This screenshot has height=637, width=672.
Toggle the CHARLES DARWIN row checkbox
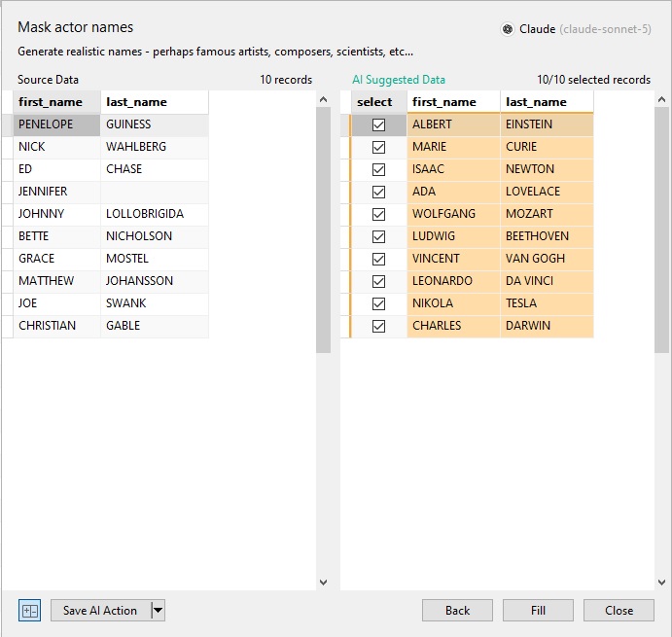tap(378, 326)
